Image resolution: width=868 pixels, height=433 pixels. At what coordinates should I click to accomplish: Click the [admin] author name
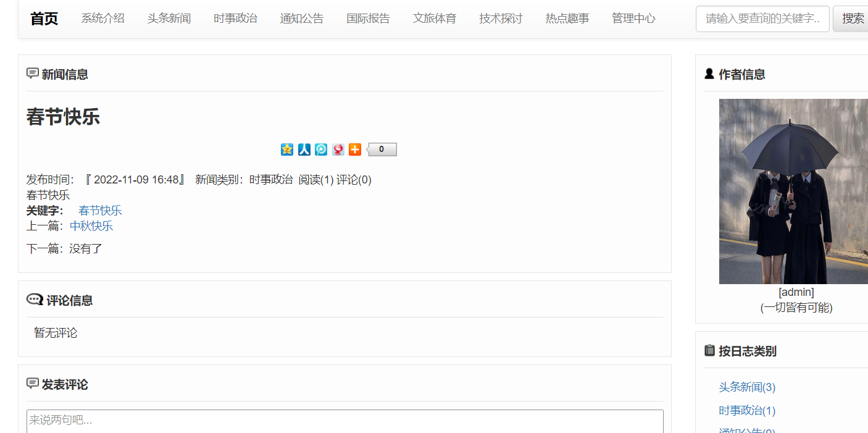coord(796,292)
